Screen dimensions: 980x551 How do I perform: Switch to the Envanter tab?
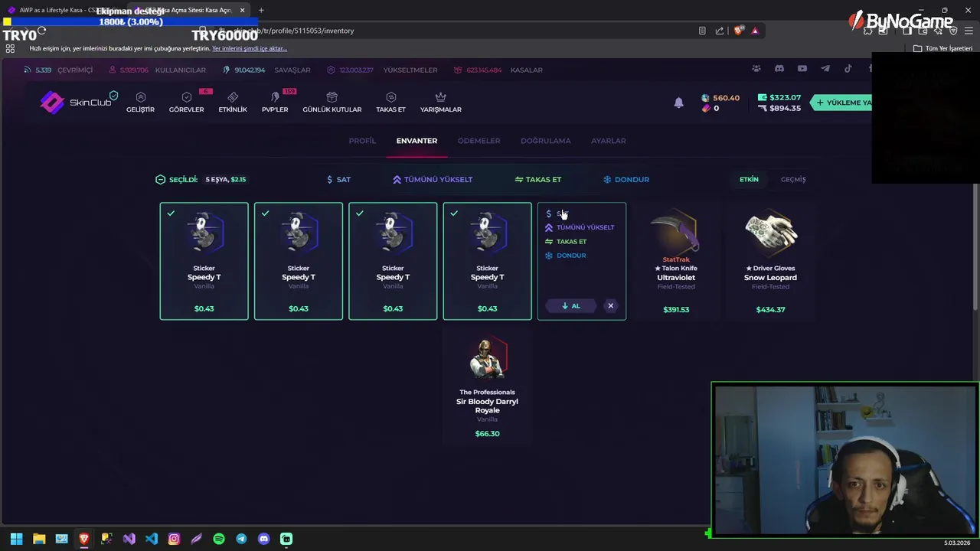(x=416, y=141)
